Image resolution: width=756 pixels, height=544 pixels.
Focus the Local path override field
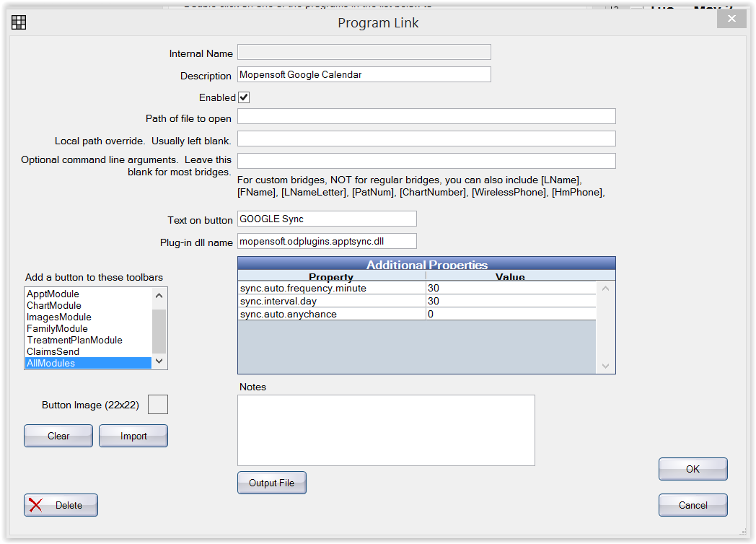(426, 139)
